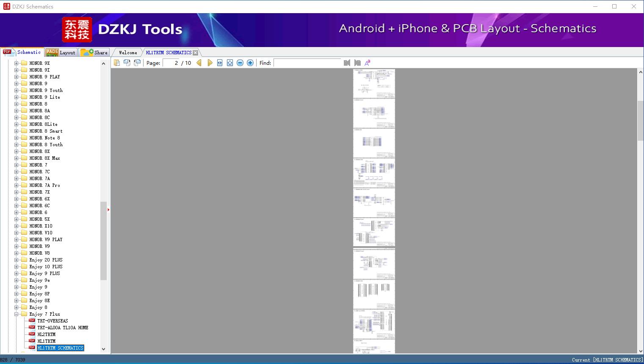Click the match case Aa icon
This screenshot has height=364, width=644.
tap(368, 63)
